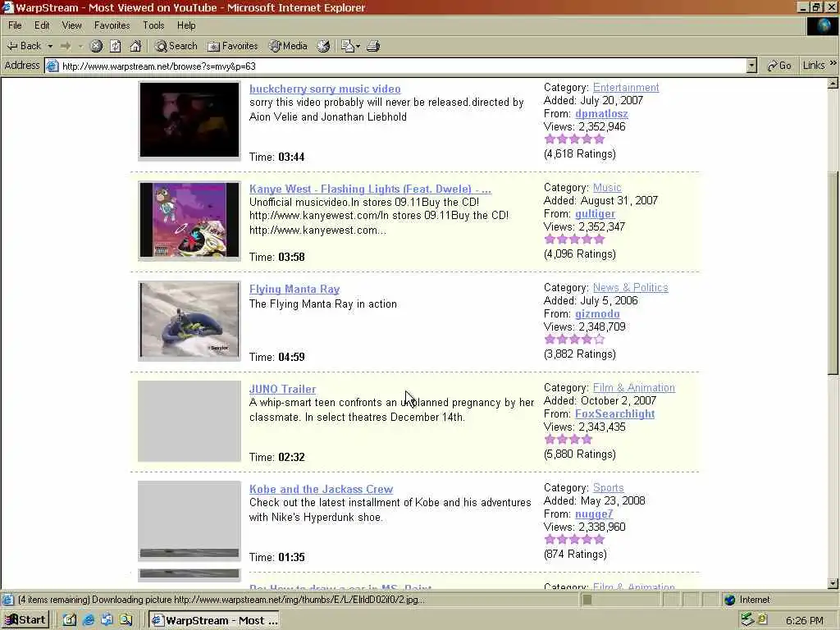
Task: Open the Tools menu
Action: pos(153,25)
